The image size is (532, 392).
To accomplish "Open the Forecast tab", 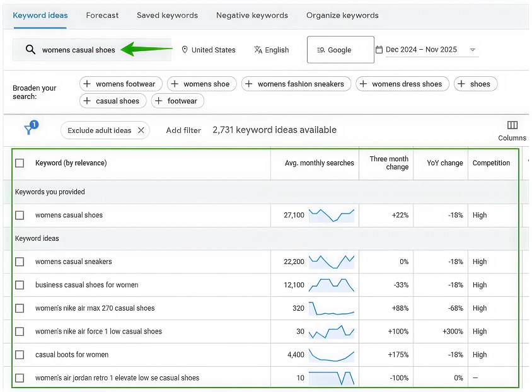I will pyautogui.click(x=102, y=15).
